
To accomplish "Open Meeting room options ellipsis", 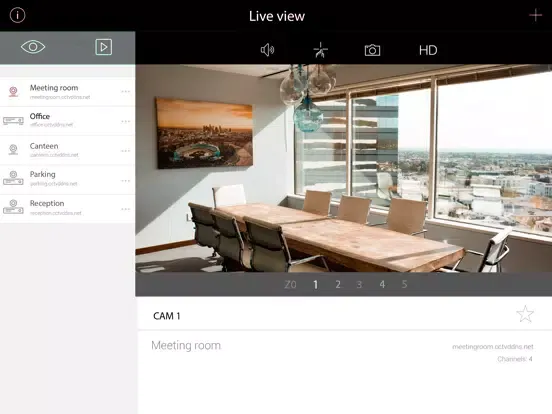I will coord(125,92).
